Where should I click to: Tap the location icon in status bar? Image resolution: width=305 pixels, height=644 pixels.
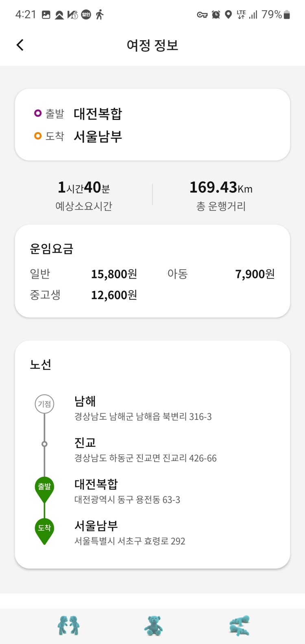tap(229, 15)
